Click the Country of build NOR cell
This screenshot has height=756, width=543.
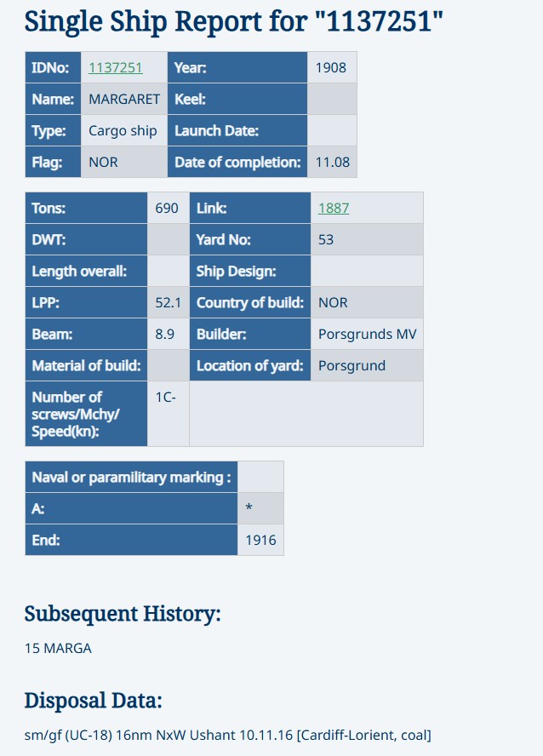pos(367,302)
